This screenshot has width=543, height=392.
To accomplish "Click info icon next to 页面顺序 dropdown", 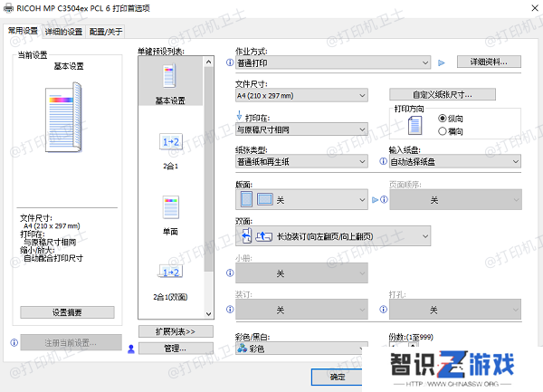I will point(384,200).
